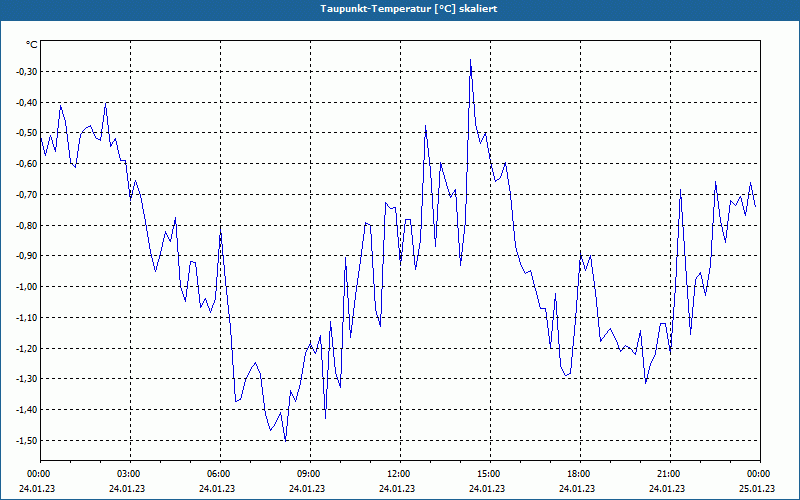Viewport: 800px width, 500px height.
Task: Click the -1,00 y-axis label
Action: (x=27, y=287)
